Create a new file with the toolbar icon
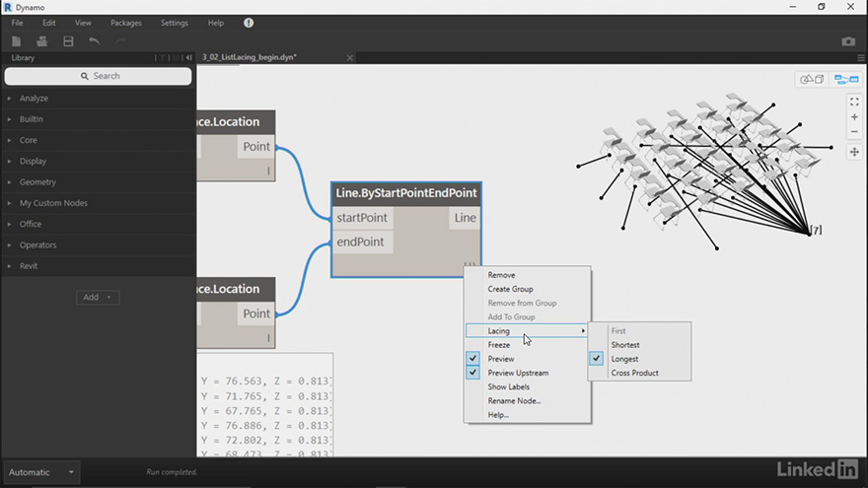This screenshot has width=868, height=488. (16, 41)
